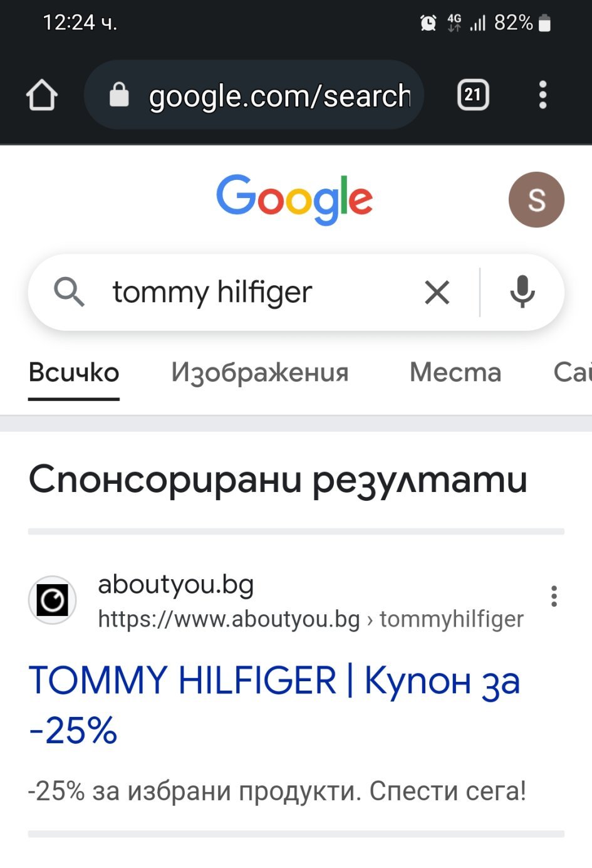Viewport: 592px width, 868px height.
Task: Clear the search query with the X
Action: (437, 292)
